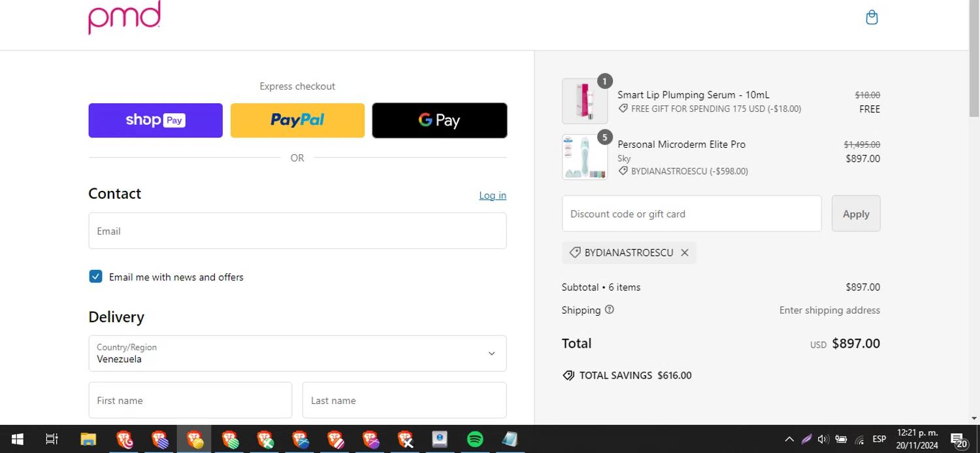This screenshot has height=453, width=980.
Task: Click the Express checkout heading
Action: point(297,86)
